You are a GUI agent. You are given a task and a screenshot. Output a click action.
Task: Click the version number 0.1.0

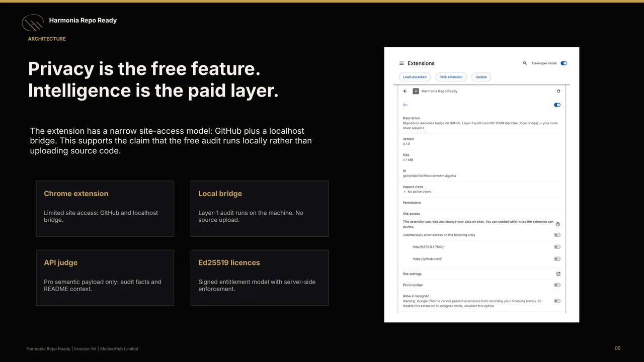tap(407, 144)
